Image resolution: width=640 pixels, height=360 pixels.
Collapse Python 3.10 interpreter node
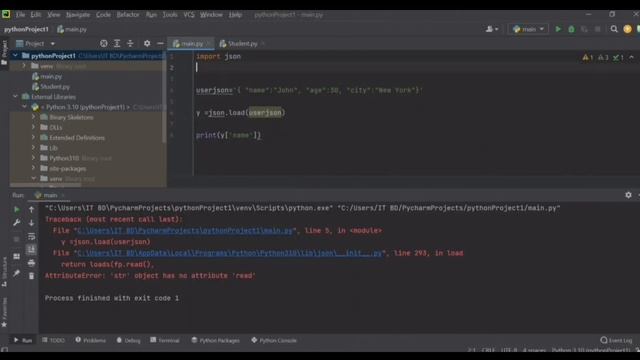click(24, 107)
